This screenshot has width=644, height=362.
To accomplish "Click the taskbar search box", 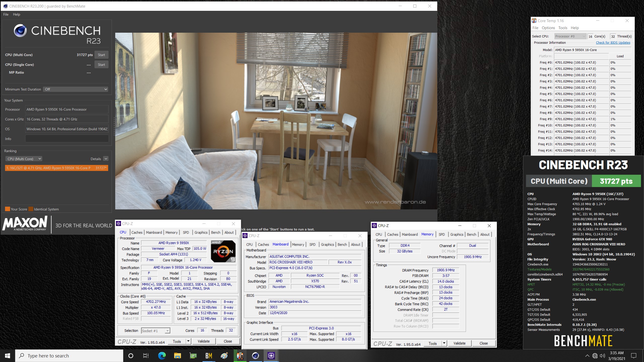I will click(x=69, y=355).
